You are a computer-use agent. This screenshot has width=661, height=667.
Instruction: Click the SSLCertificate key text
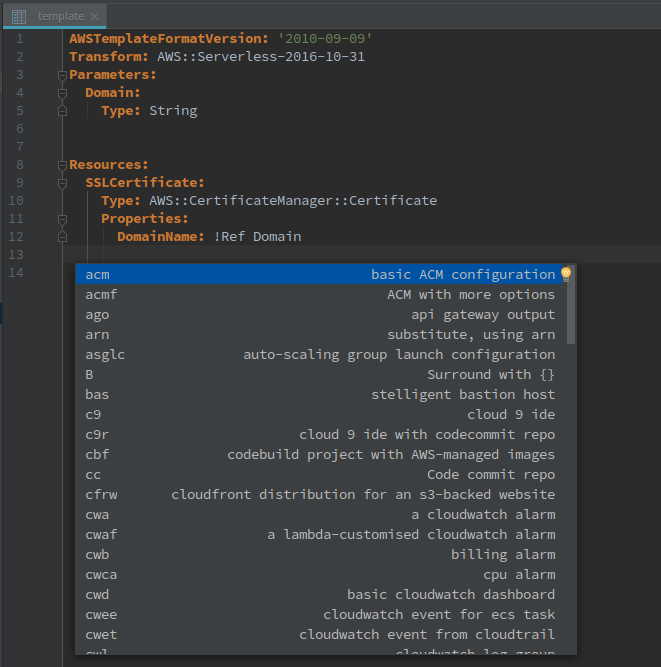point(145,182)
